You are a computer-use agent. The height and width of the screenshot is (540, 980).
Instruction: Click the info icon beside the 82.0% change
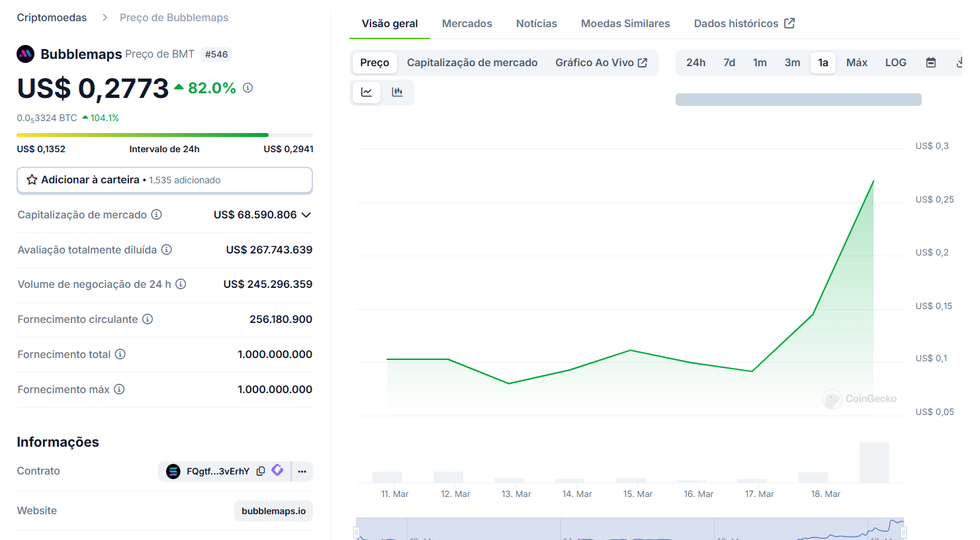[x=247, y=87]
